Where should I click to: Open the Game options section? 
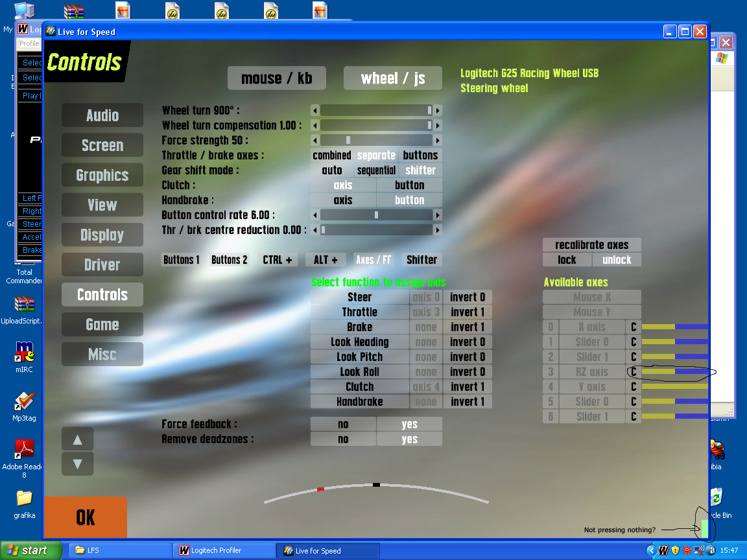coord(102,324)
